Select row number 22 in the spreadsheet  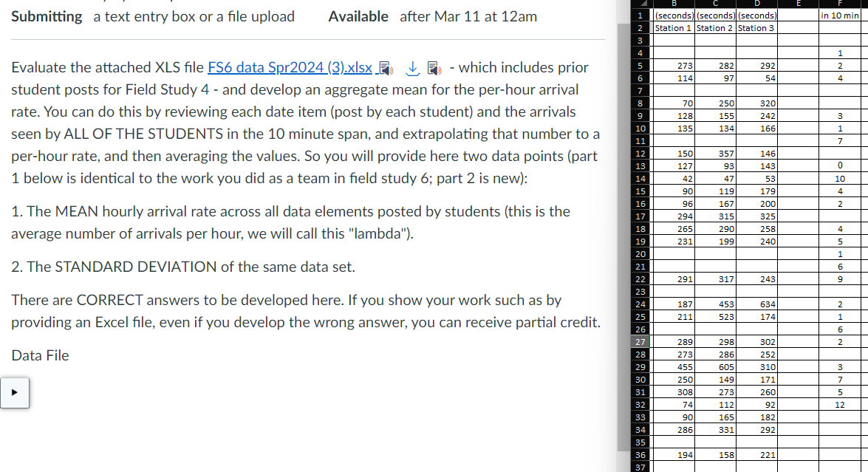point(640,280)
